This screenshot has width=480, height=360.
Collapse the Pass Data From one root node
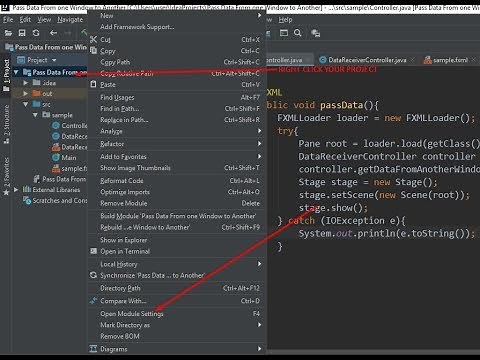click(x=16, y=72)
